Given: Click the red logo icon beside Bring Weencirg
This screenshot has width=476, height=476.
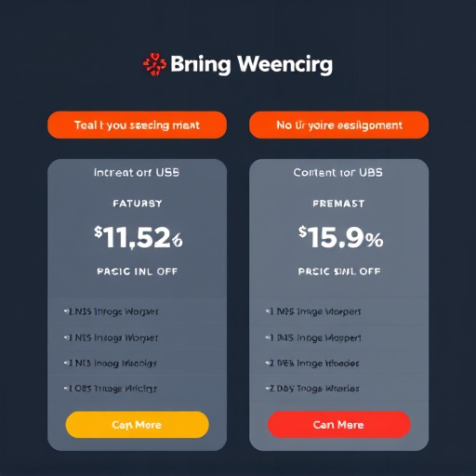Looking at the screenshot, I should (154, 64).
